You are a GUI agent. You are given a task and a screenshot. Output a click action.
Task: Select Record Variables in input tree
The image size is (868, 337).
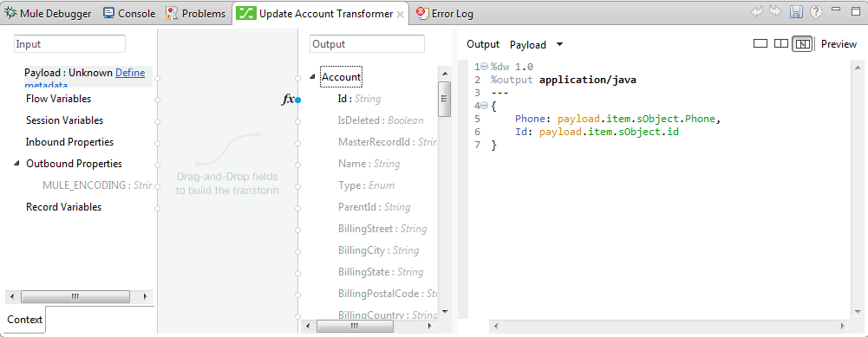click(x=63, y=207)
